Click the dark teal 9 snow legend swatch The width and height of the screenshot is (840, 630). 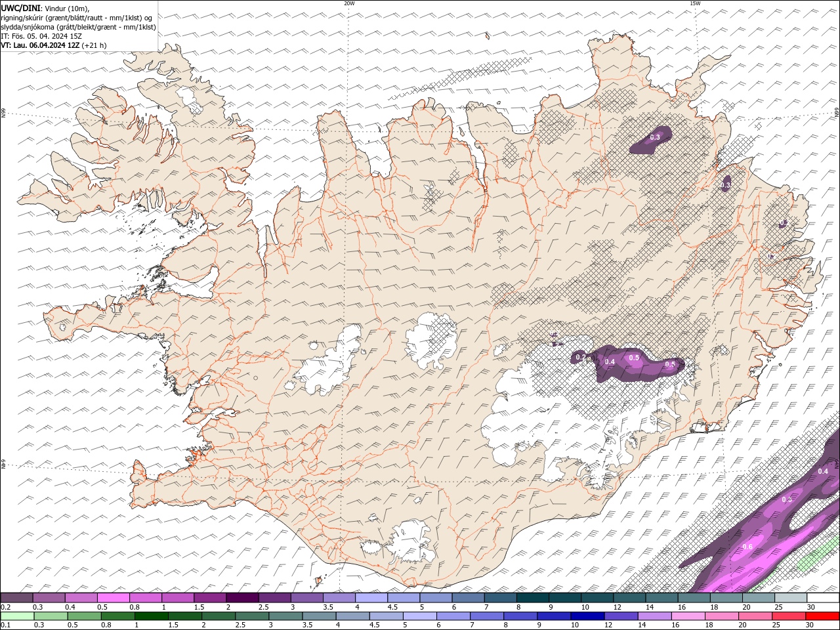pos(565,598)
